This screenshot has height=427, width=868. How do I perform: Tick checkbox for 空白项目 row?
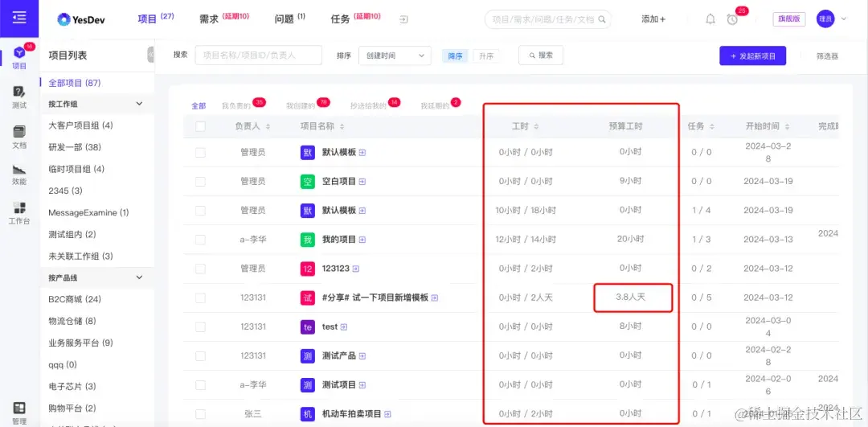pyautogui.click(x=200, y=182)
